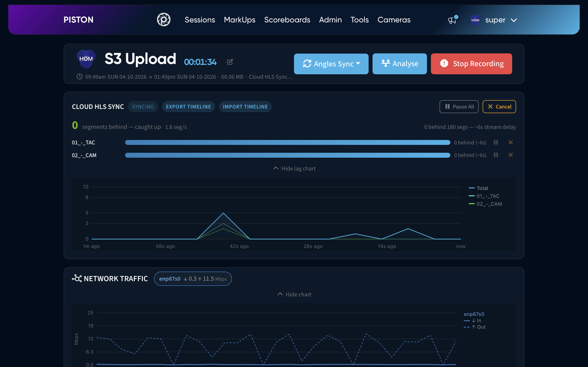Cancel the 01_-_TAC sync with its X icon
The height and width of the screenshot is (367, 588).
(x=511, y=142)
